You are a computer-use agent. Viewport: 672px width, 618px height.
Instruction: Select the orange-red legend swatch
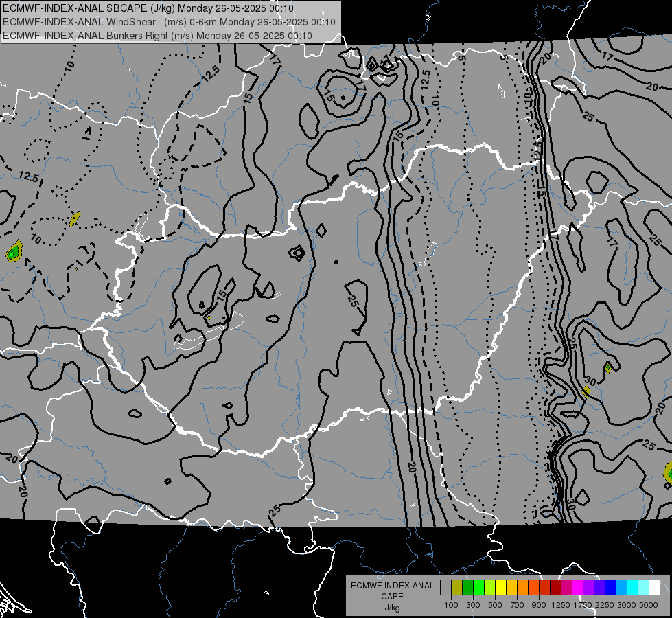(x=533, y=588)
